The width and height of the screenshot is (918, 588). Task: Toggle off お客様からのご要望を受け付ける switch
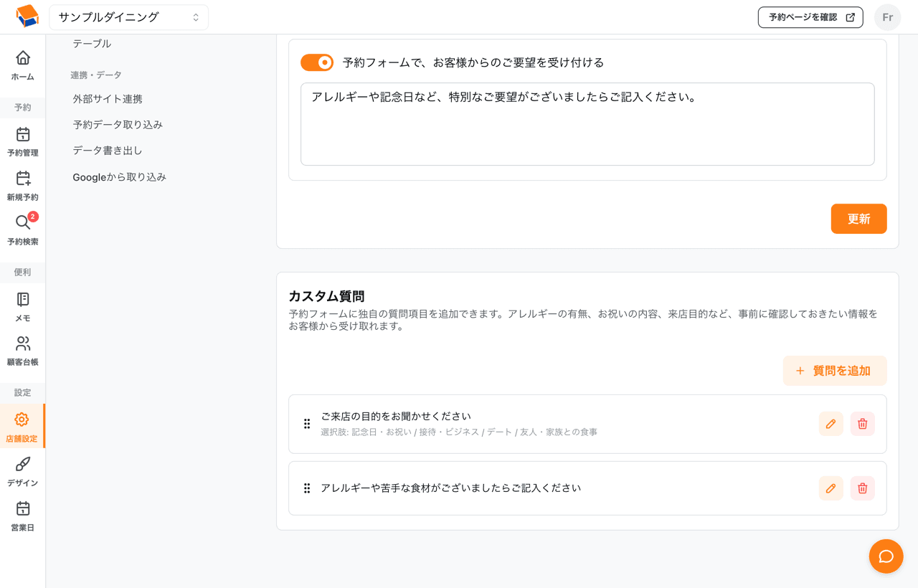tap(317, 62)
